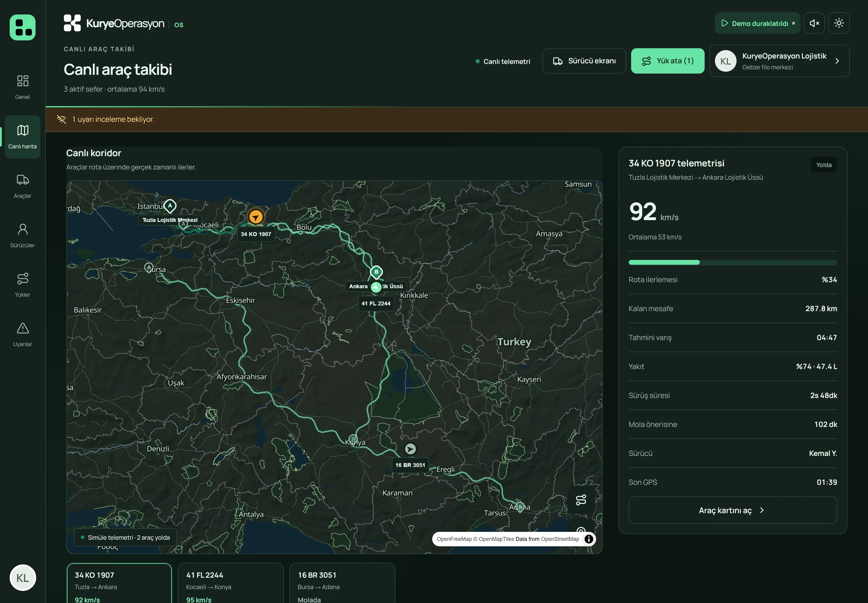Open the pending alert warning banner
868x603 pixels.
pos(457,119)
